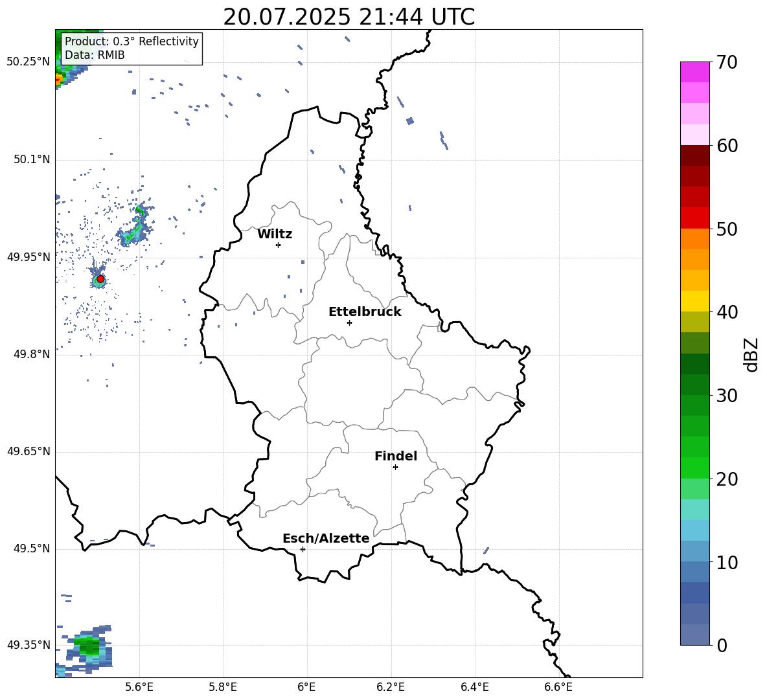Click the 49.65°N latitude label
This screenshot has height=700, width=767.
[x=29, y=451]
